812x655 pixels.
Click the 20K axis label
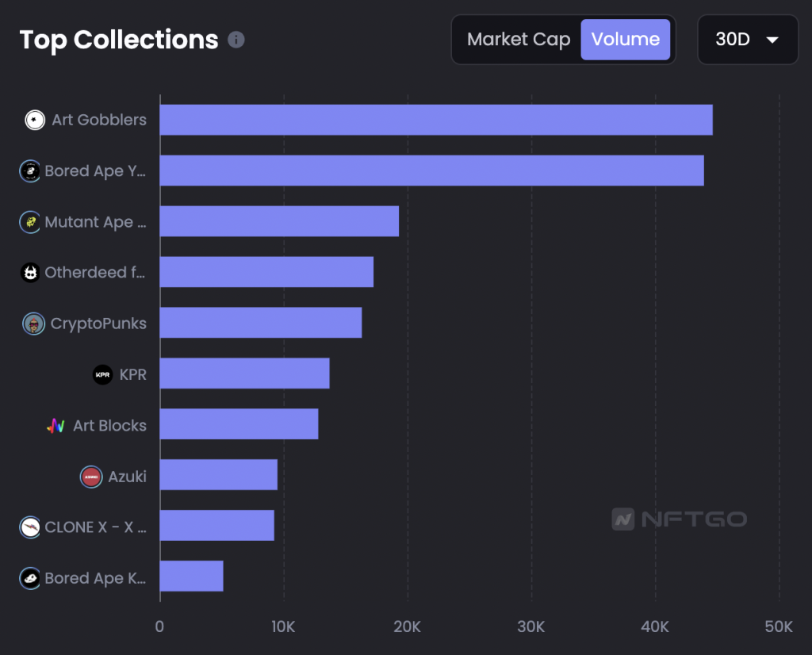click(407, 626)
